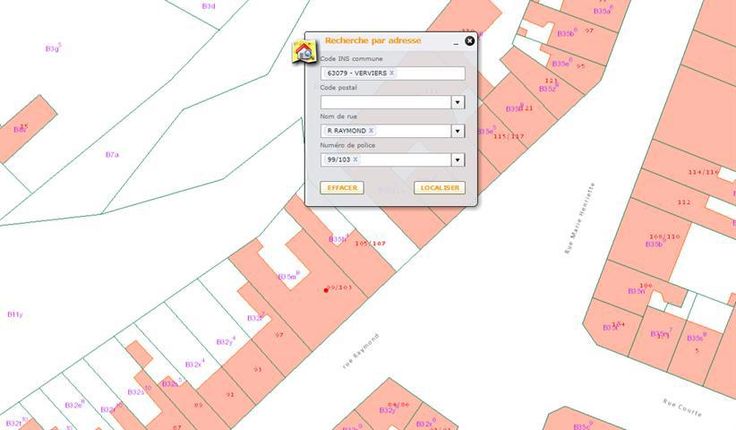Viewport: 736px width, 430px height.
Task: Click the B7a parcel label
Action: point(112,155)
